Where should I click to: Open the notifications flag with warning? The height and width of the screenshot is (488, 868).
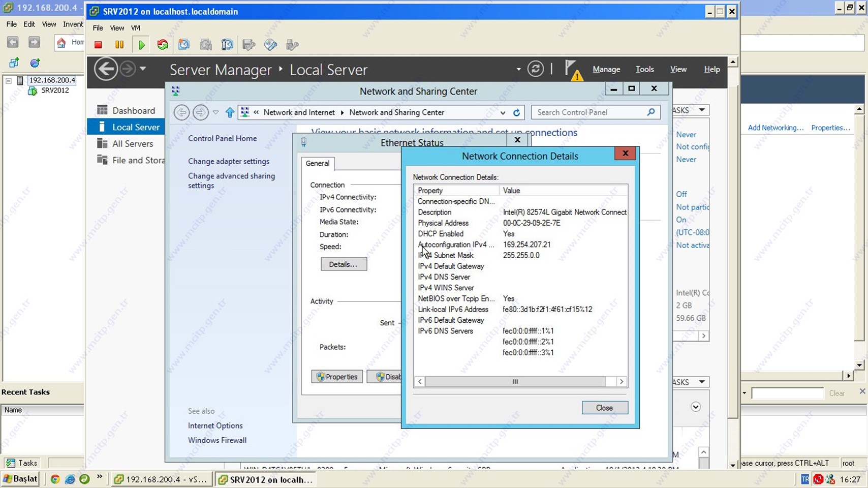pyautogui.click(x=573, y=70)
